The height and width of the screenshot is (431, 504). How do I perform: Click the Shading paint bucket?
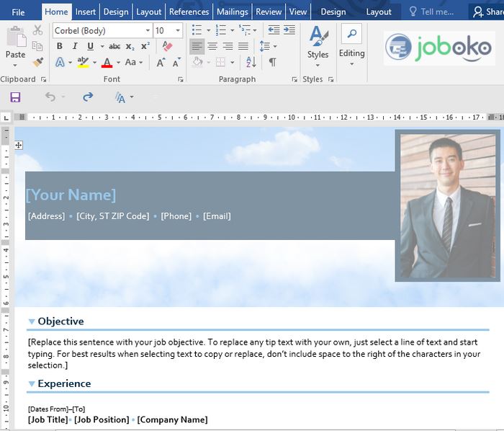pos(197,62)
